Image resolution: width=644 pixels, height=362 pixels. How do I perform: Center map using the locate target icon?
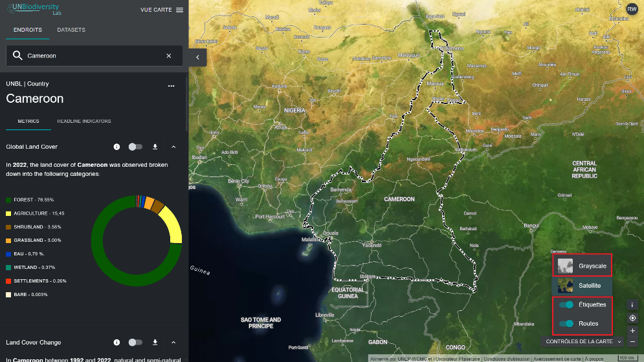(x=632, y=318)
